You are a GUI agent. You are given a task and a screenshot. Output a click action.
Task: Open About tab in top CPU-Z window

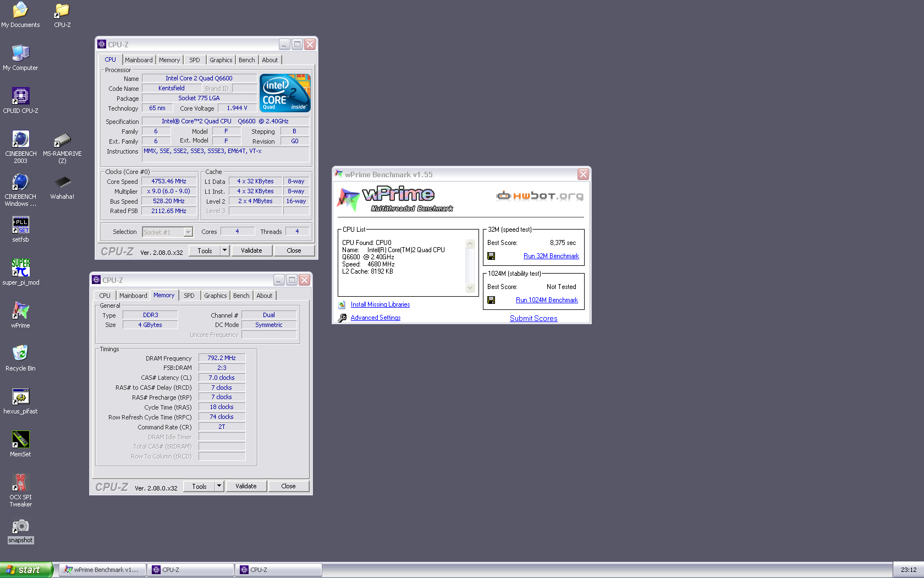270,60
